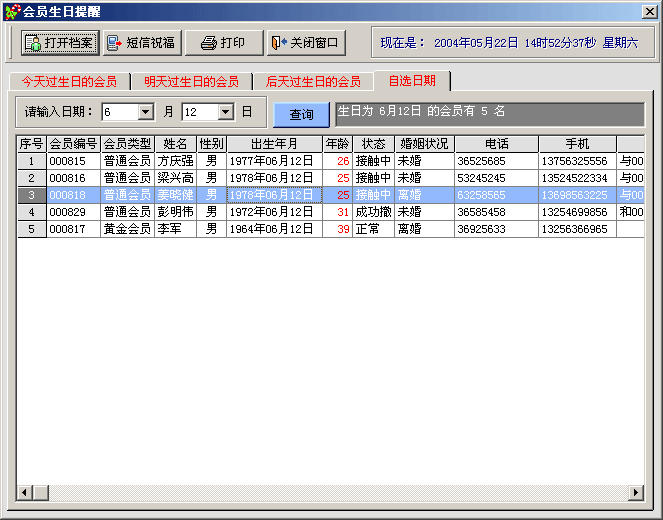Click the 出生年月 column header
Viewport: 663px width, 520px height.
(x=274, y=144)
